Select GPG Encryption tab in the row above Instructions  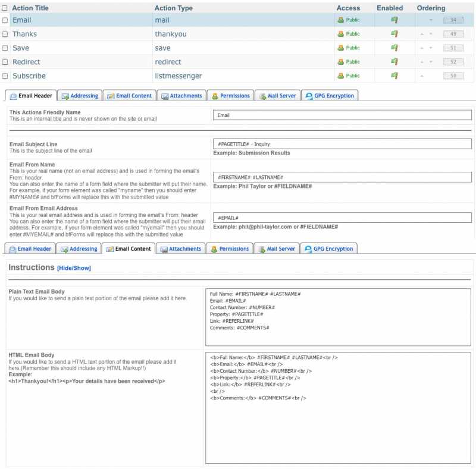329,248
